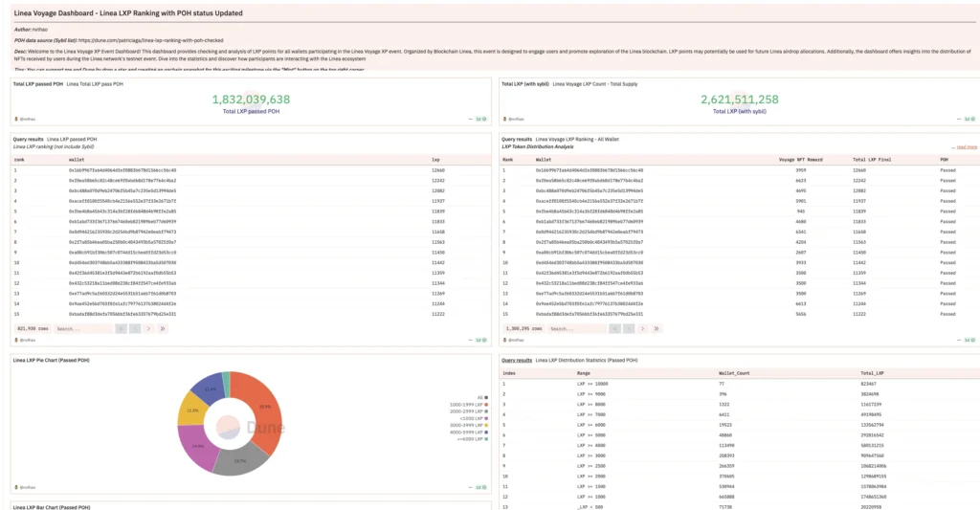Image resolution: width=980 pixels, height=510 pixels.
Task: Open 'Linea LXP Distribution Statistics (Passed POH)' query link
Action: point(587,361)
